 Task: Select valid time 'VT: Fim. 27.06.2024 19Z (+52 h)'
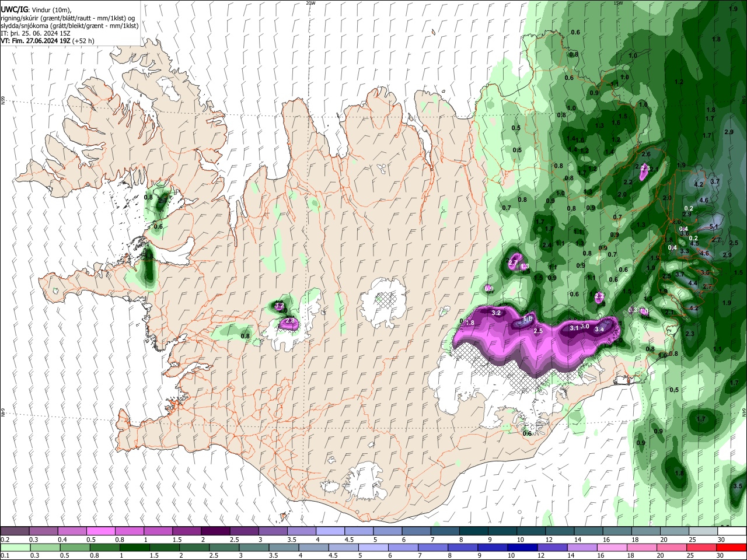click(47, 41)
